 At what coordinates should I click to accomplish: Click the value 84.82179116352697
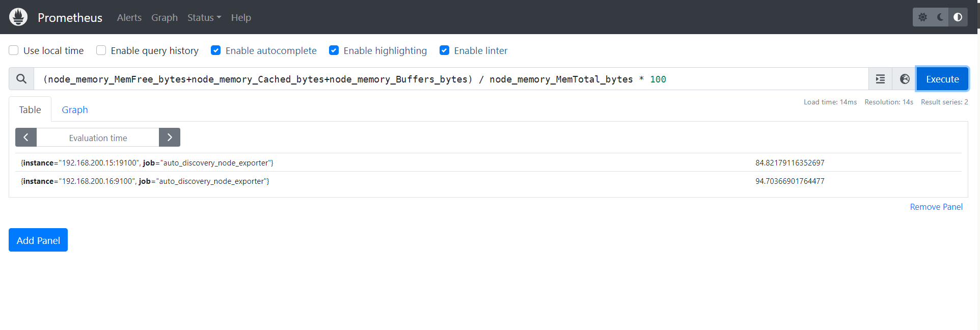coord(790,163)
